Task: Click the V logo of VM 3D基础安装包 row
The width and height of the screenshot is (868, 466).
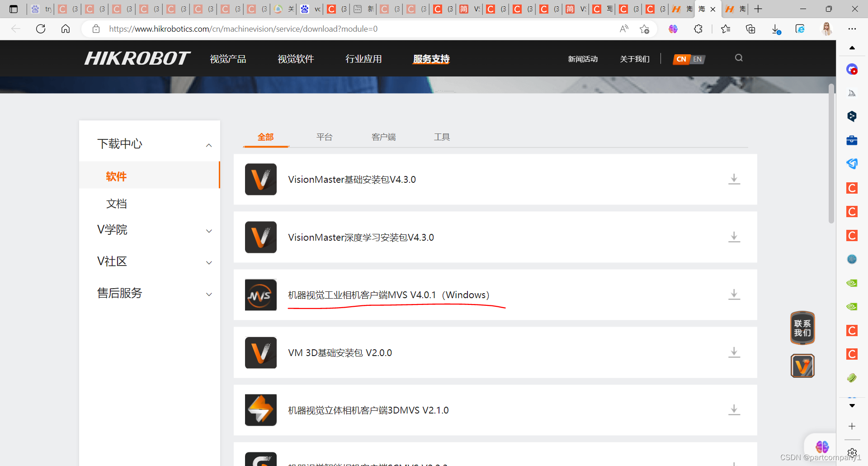Action: coord(261,352)
